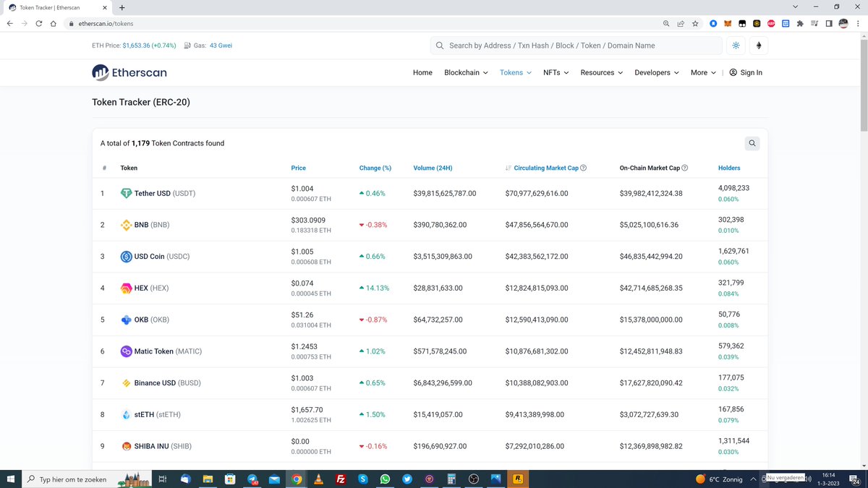The height and width of the screenshot is (488, 868).
Task: Sort table by Price column
Action: 298,168
